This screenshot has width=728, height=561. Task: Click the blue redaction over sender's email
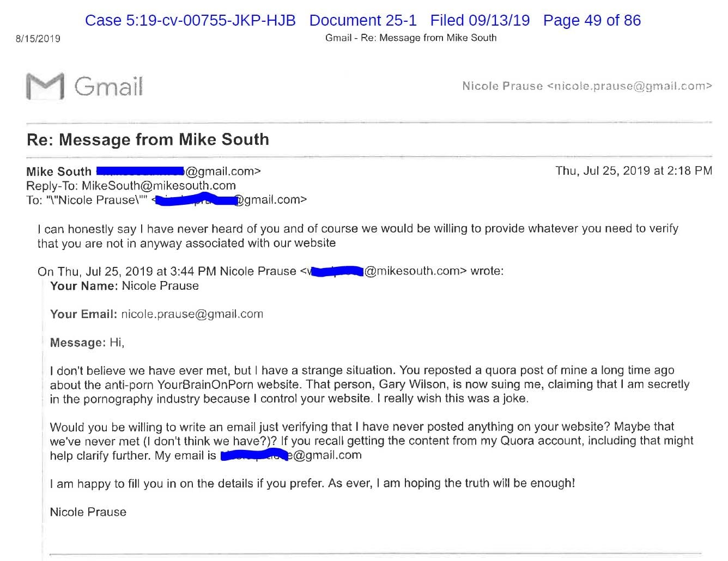click(141, 172)
